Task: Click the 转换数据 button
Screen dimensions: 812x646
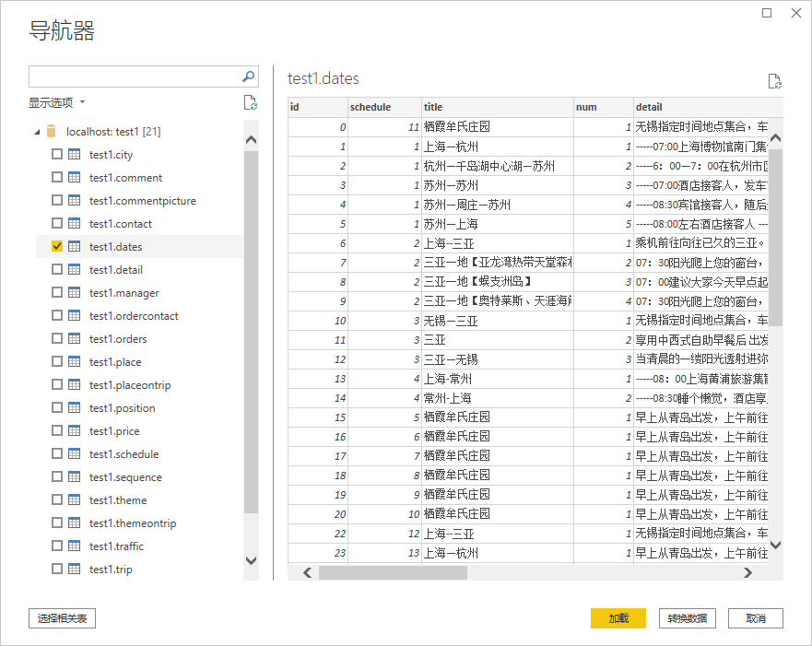Action: [x=687, y=618]
